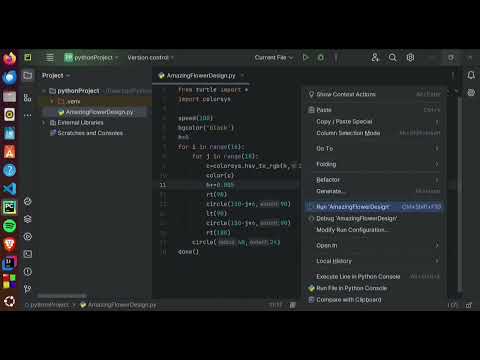Screen dimensions: 480x360
Task: Click the status bar icon beside 11:17
Action: pyautogui.click(x=293, y=305)
